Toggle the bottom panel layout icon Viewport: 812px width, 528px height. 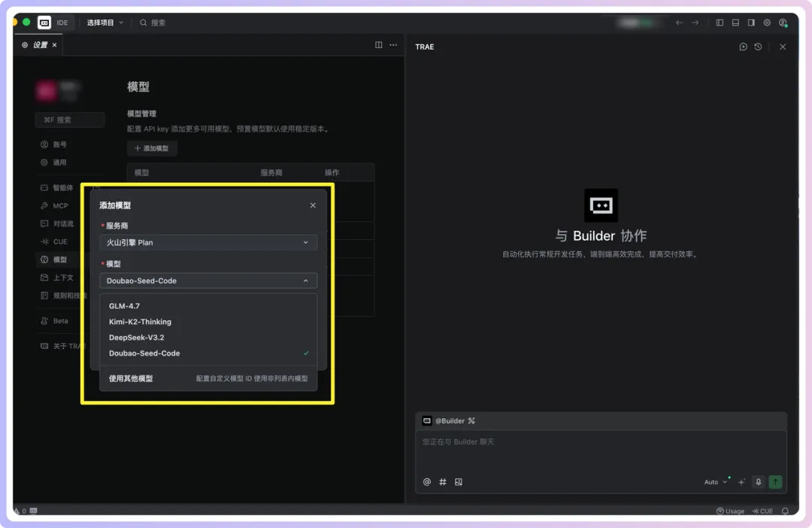[x=735, y=23]
